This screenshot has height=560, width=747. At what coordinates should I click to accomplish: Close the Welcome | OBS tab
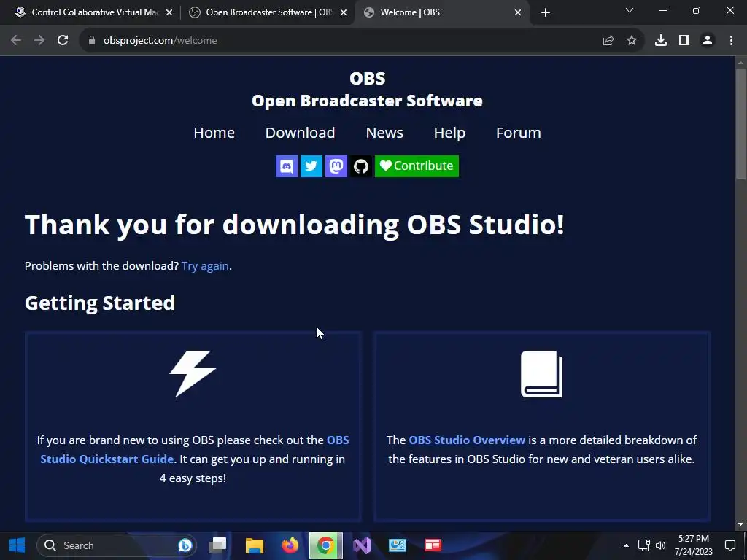[518, 12]
